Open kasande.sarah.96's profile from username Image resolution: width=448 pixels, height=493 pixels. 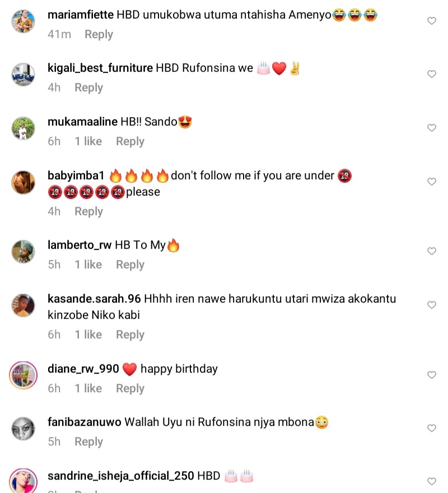pos(95,299)
